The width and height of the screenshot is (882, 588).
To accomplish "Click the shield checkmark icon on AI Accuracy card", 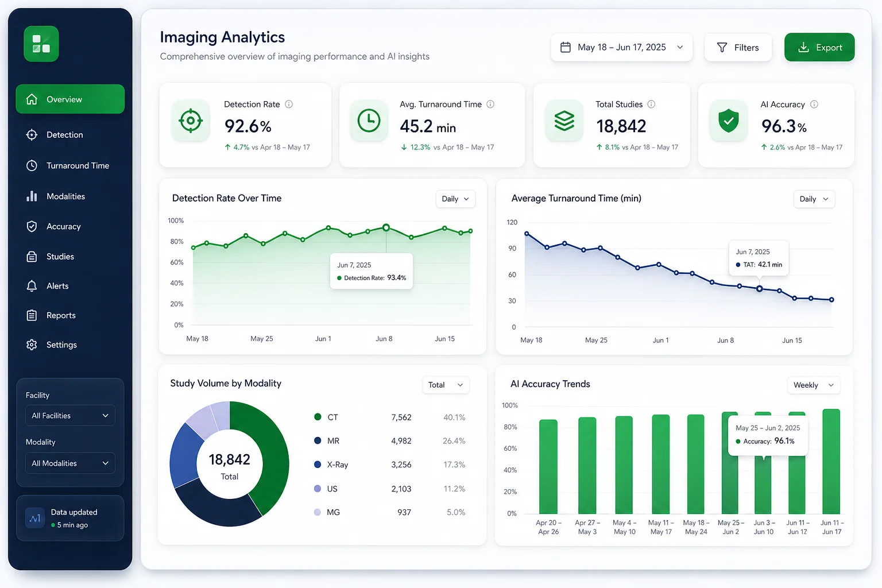I will (728, 121).
